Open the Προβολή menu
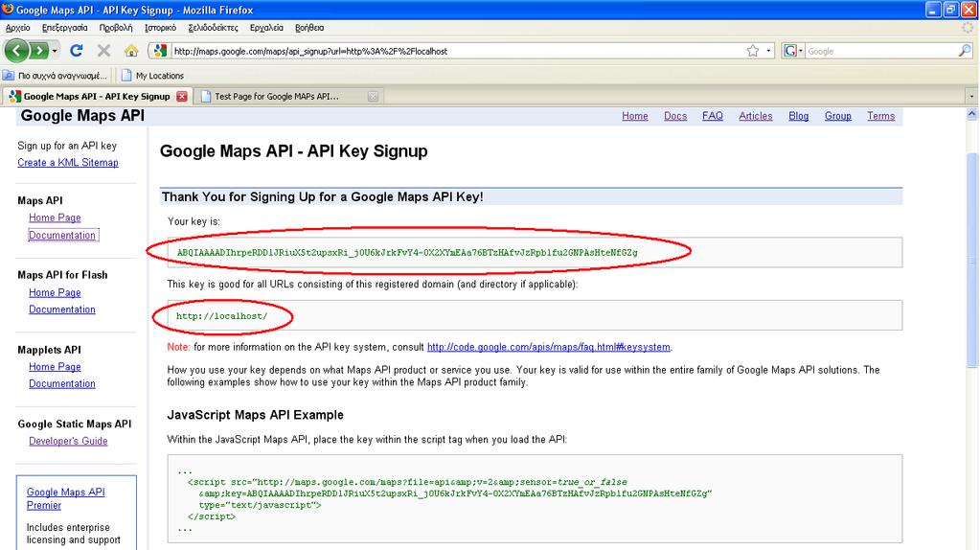Image resolution: width=980 pixels, height=550 pixels. click(116, 28)
